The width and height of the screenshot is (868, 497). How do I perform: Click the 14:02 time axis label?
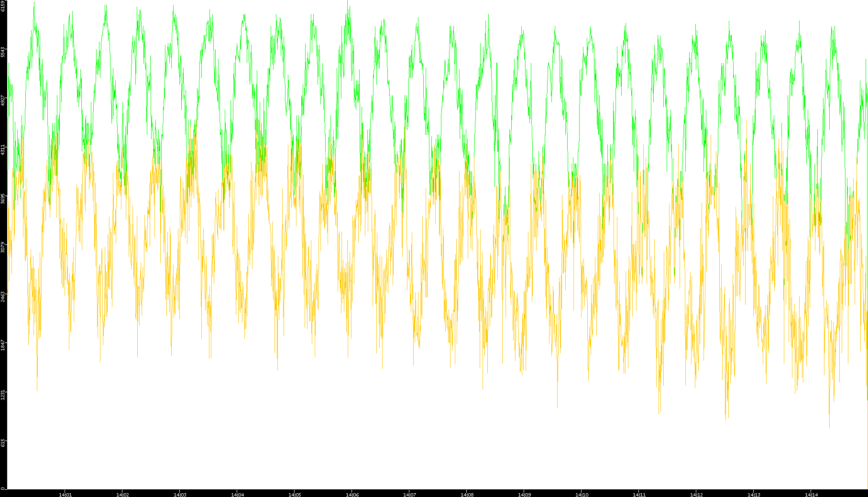click(122, 495)
